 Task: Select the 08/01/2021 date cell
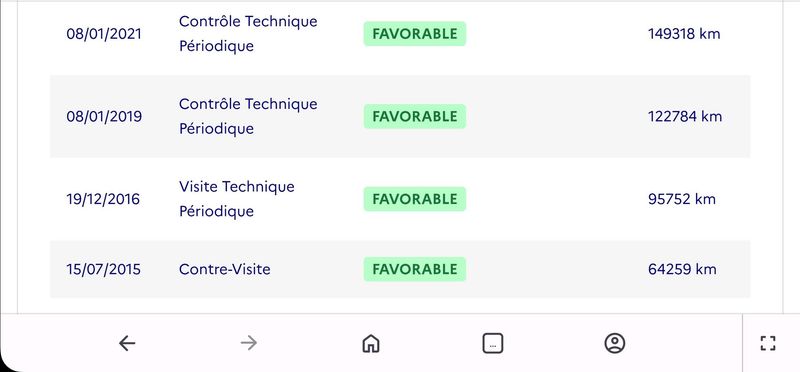[x=104, y=34]
